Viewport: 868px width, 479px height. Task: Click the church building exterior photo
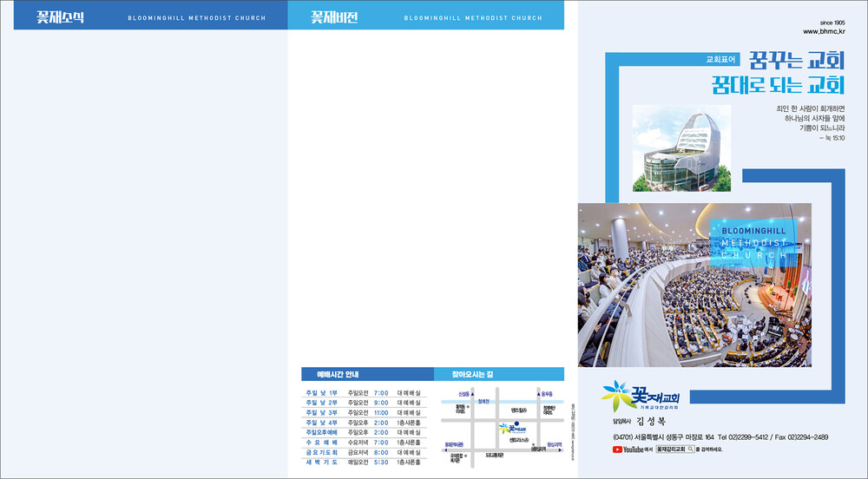(x=681, y=148)
